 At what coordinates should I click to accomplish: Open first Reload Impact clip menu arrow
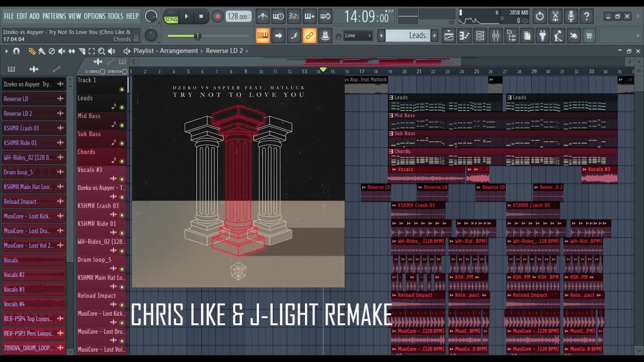[394, 295]
